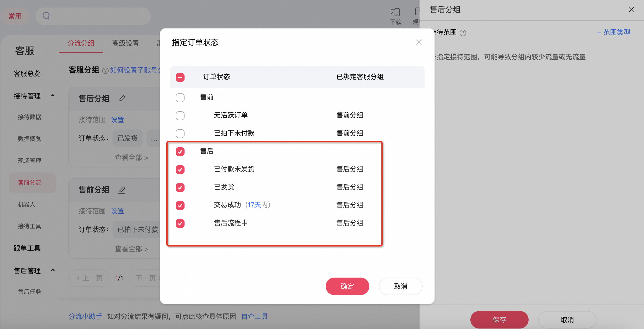Expand 查看全部 in 售前分组 card
This screenshot has width=644, height=329.
(x=131, y=249)
